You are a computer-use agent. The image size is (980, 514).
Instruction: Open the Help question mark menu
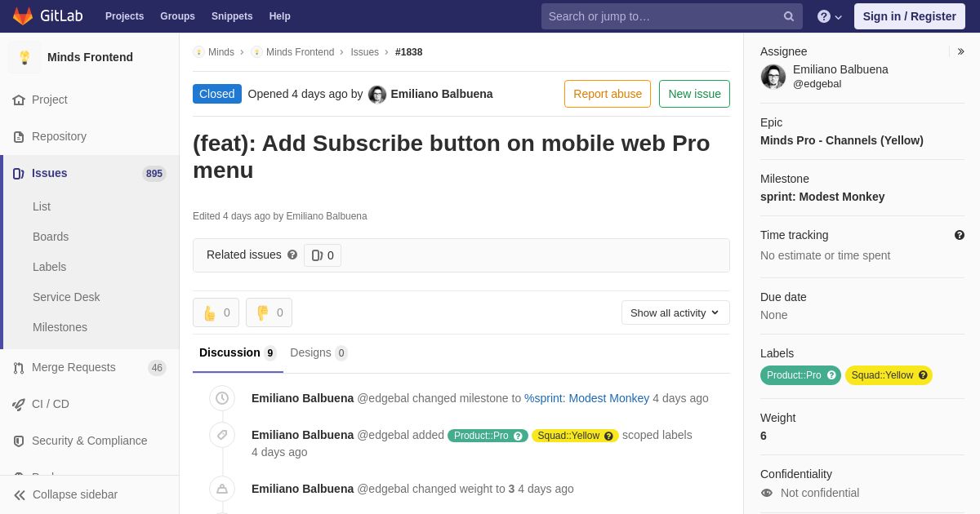(830, 16)
